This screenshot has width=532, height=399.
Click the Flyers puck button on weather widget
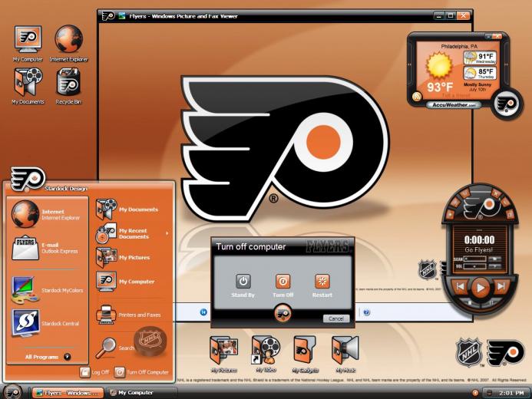pyautogui.click(x=507, y=104)
